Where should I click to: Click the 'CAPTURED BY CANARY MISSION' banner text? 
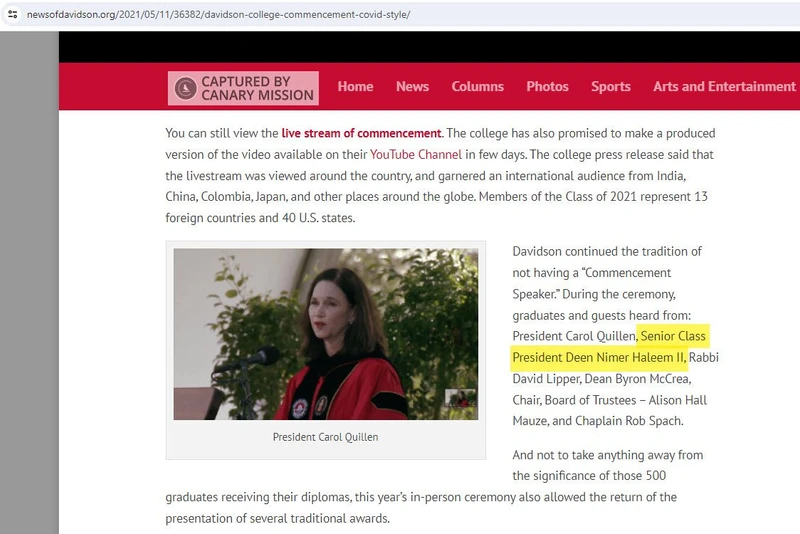click(x=257, y=89)
